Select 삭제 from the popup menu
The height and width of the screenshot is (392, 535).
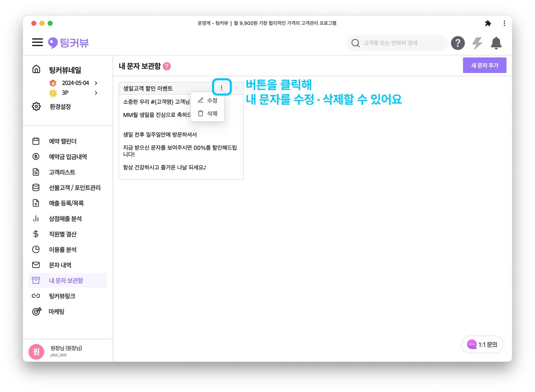point(208,114)
